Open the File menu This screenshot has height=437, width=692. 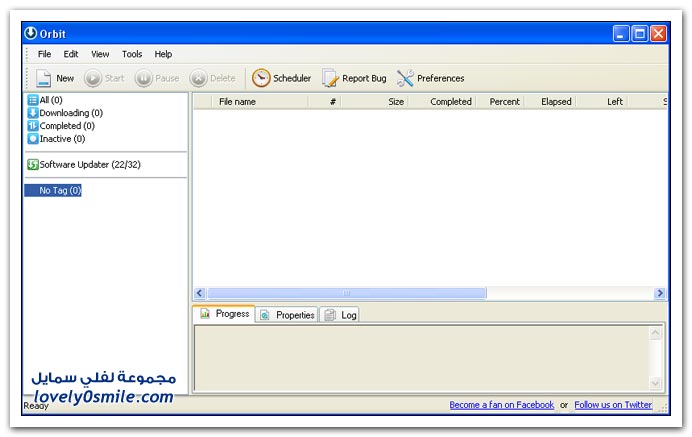pos(44,54)
